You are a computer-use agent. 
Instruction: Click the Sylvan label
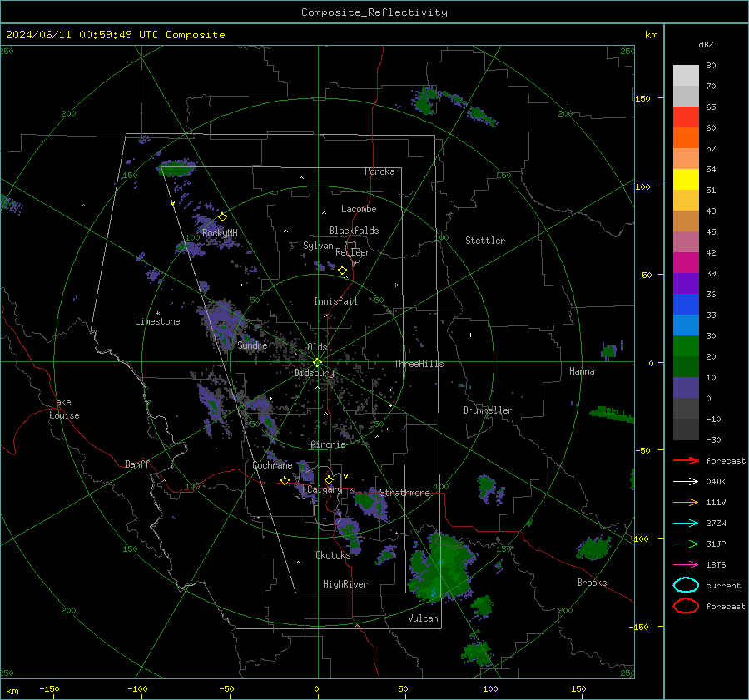pyautogui.click(x=318, y=246)
